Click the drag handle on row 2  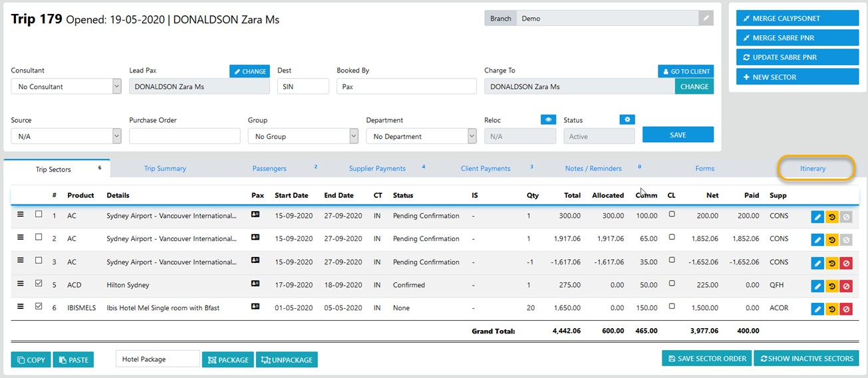pos(20,238)
